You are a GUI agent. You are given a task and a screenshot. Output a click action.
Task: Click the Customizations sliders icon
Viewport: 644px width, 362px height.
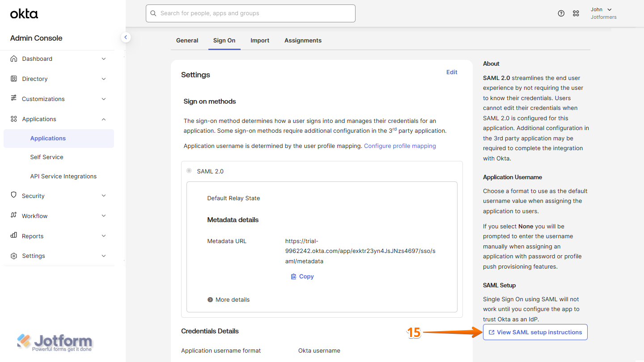pos(14,99)
